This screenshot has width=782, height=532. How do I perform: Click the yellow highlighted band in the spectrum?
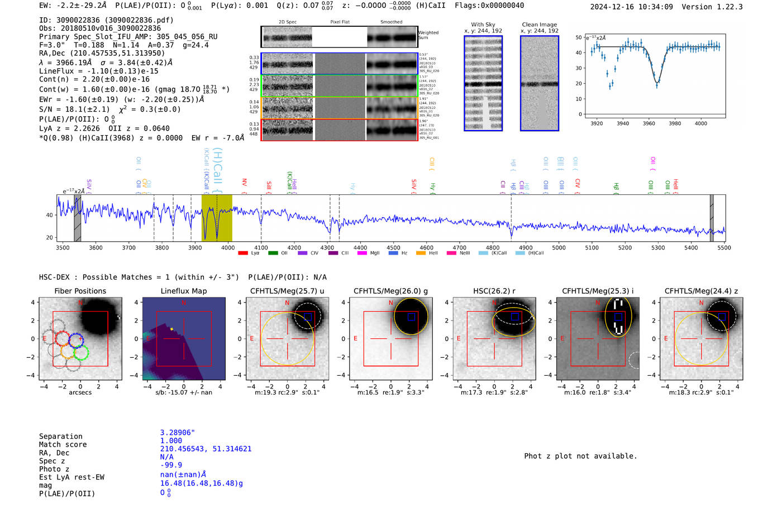click(217, 218)
